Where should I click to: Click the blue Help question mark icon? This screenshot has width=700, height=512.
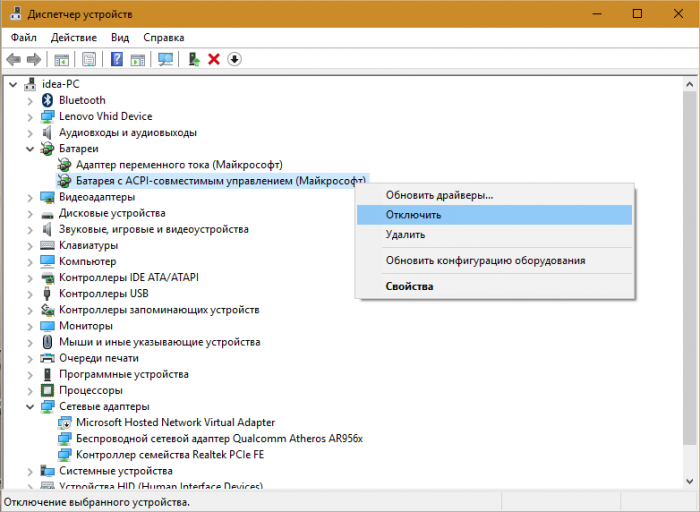click(117, 60)
